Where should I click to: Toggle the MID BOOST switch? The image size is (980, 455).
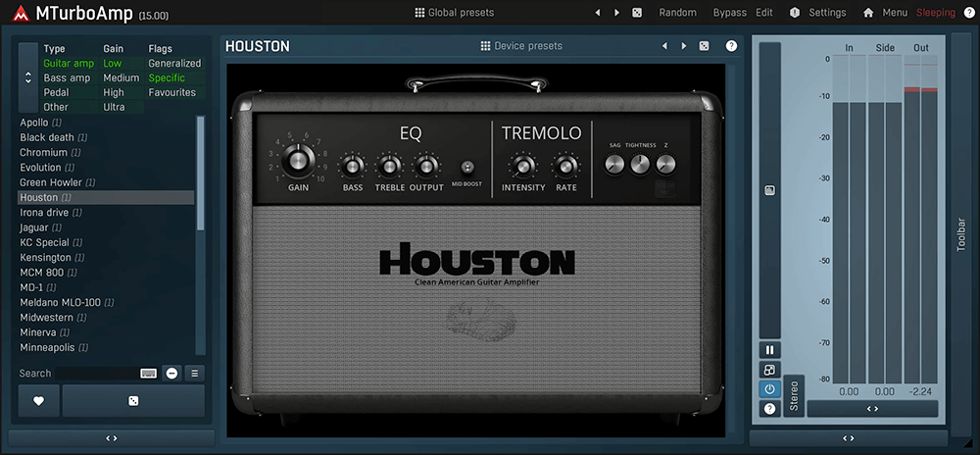pyautogui.click(x=466, y=168)
